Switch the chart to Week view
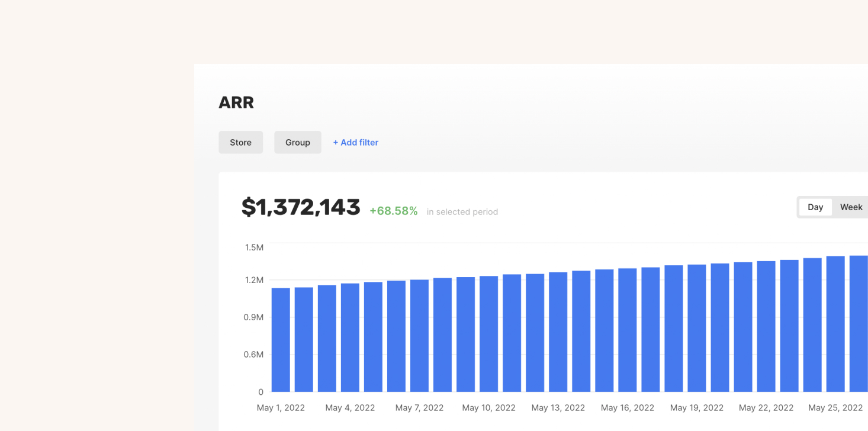Screen dimensions: 868x431 (851, 207)
